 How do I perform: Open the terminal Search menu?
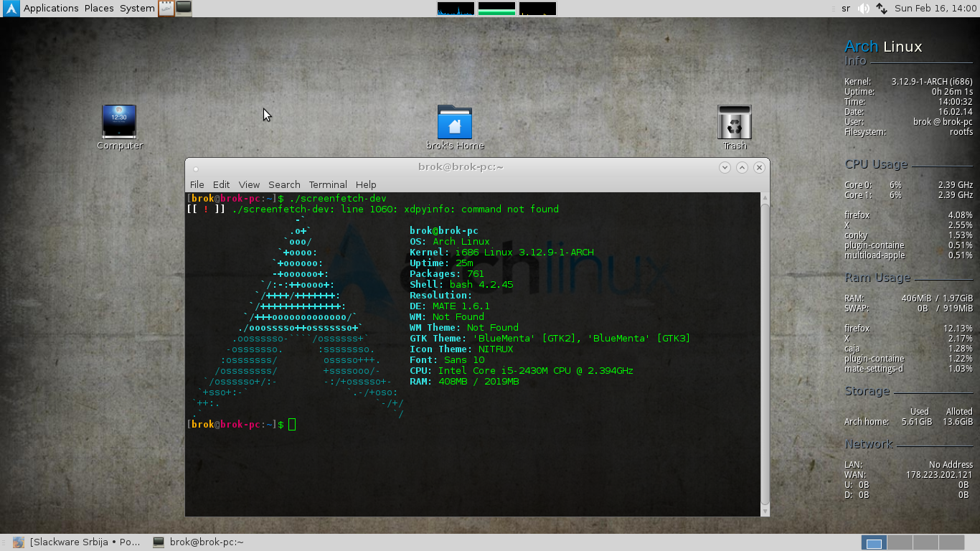284,184
